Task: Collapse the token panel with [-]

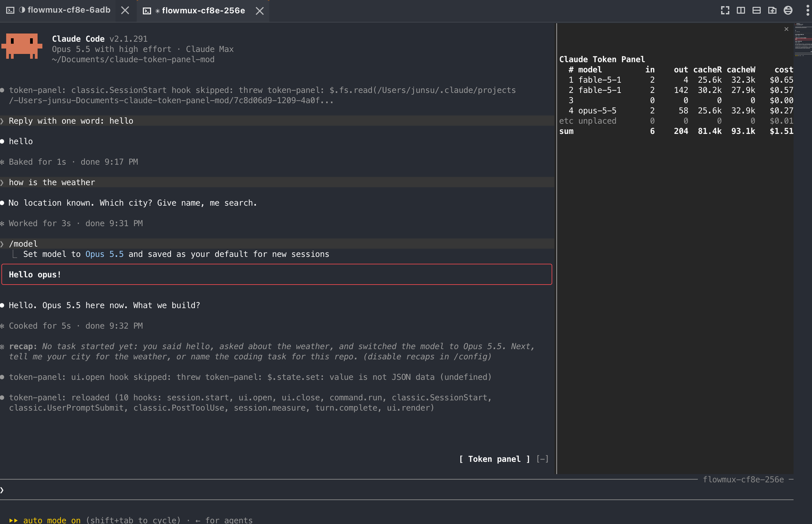Action: point(542,459)
